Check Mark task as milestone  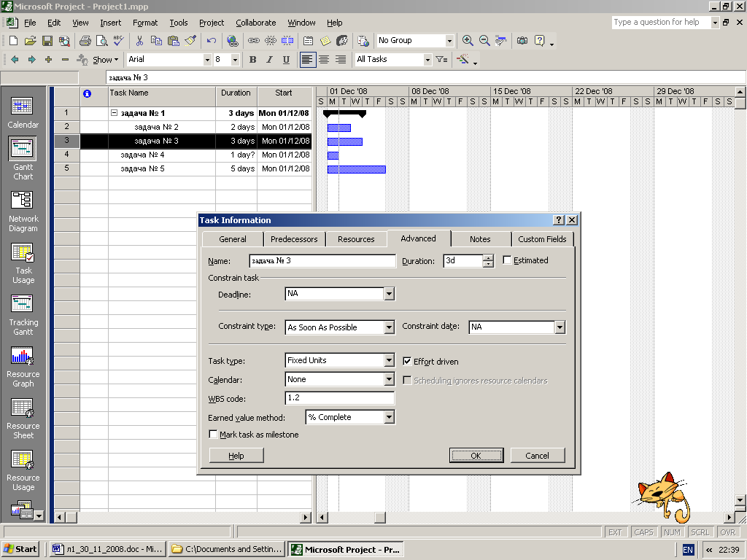(214, 435)
